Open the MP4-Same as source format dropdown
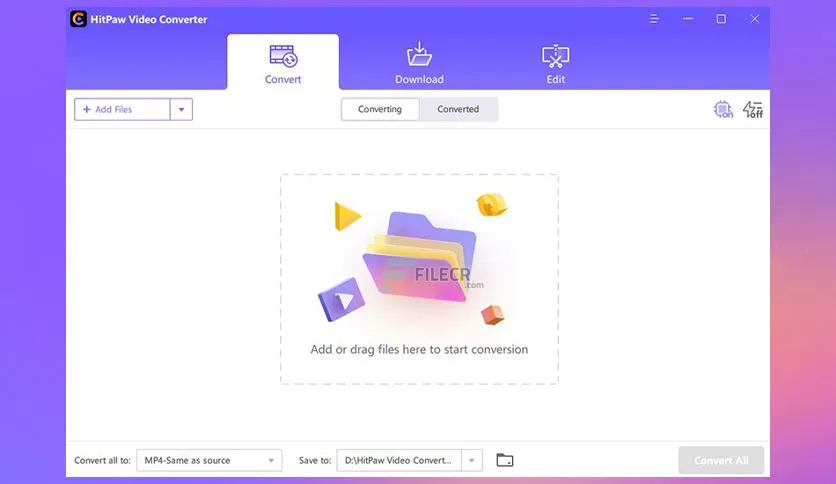This screenshot has width=836, height=484. (x=209, y=460)
